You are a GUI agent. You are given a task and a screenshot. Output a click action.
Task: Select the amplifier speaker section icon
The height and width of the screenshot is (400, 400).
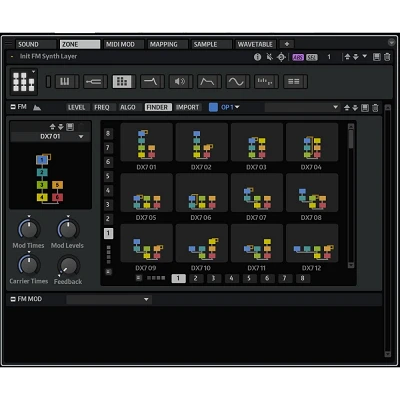[x=181, y=81]
